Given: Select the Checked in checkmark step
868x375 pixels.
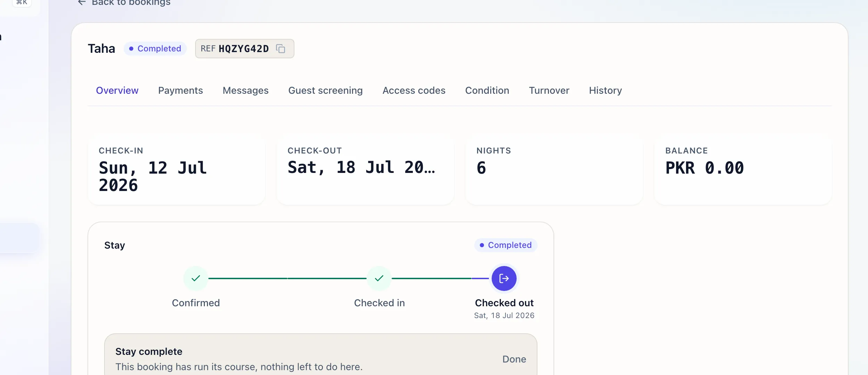Looking at the screenshot, I should tap(379, 278).
